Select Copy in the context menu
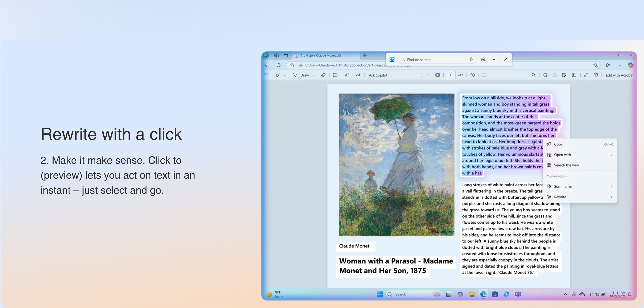The height and width of the screenshot is (308, 644). (x=558, y=144)
